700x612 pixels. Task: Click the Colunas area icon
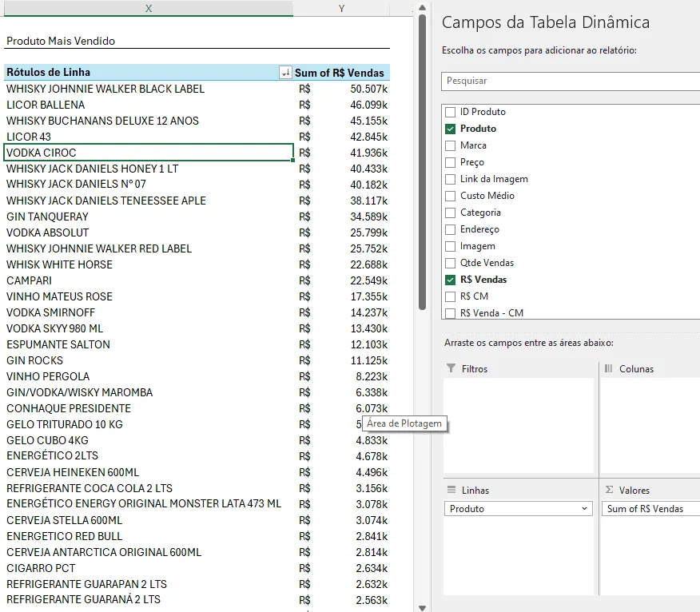(x=608, y=368)
